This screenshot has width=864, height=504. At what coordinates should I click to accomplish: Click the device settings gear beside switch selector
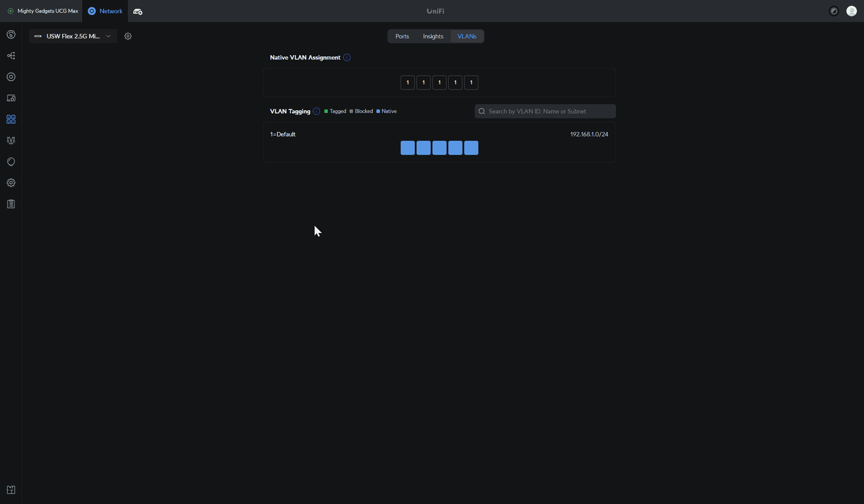tap(128, 36)
